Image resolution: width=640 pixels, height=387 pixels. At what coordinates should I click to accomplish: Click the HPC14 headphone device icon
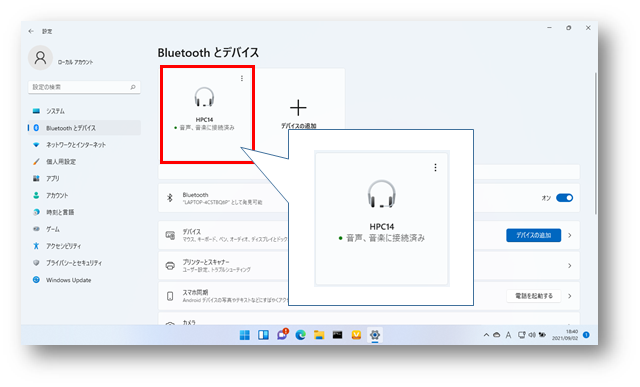click(204, 97)
